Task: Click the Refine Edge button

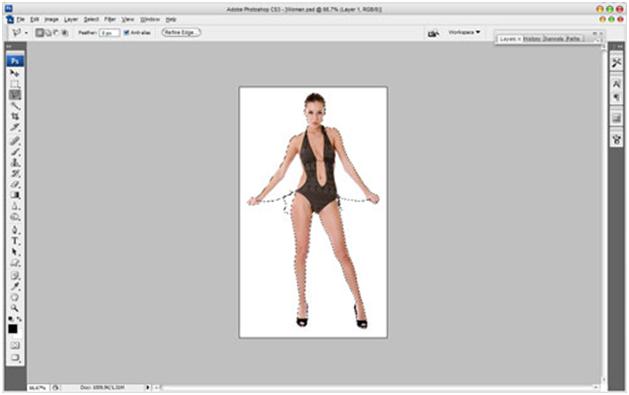Action: (181, 32)
